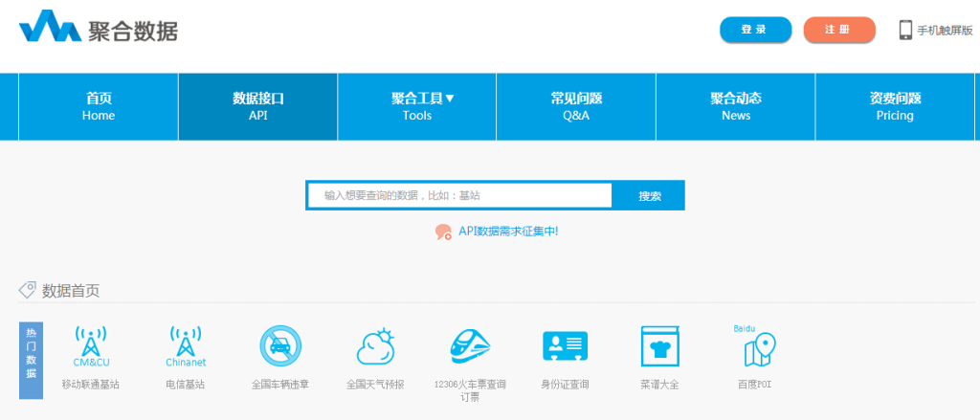
Task: Click the 全国车辆违章 text label
Action: (x=280, y=385)
